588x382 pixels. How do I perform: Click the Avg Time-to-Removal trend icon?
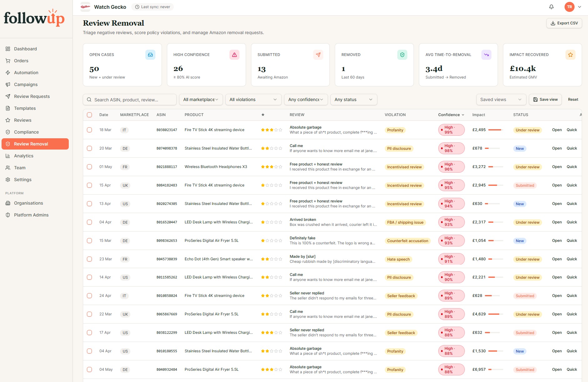pos(486,55)
